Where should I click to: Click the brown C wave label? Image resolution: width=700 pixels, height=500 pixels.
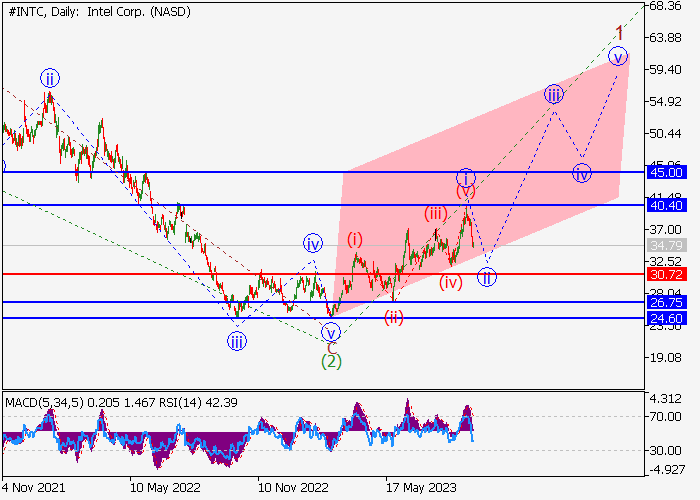point(332,348)
